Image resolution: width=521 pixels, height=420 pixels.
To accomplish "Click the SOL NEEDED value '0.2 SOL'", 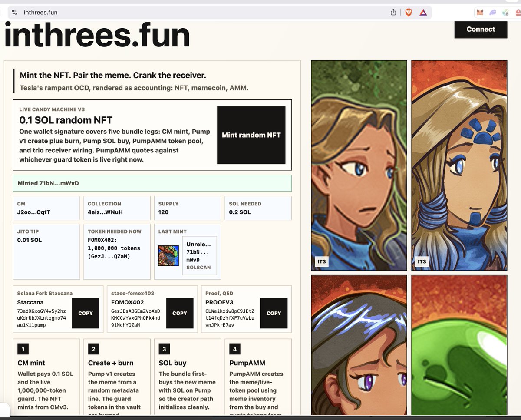I will coord(240,212).
